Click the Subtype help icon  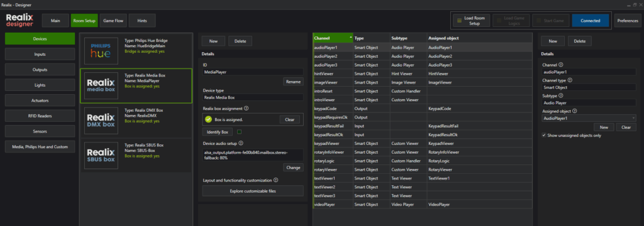562,95
